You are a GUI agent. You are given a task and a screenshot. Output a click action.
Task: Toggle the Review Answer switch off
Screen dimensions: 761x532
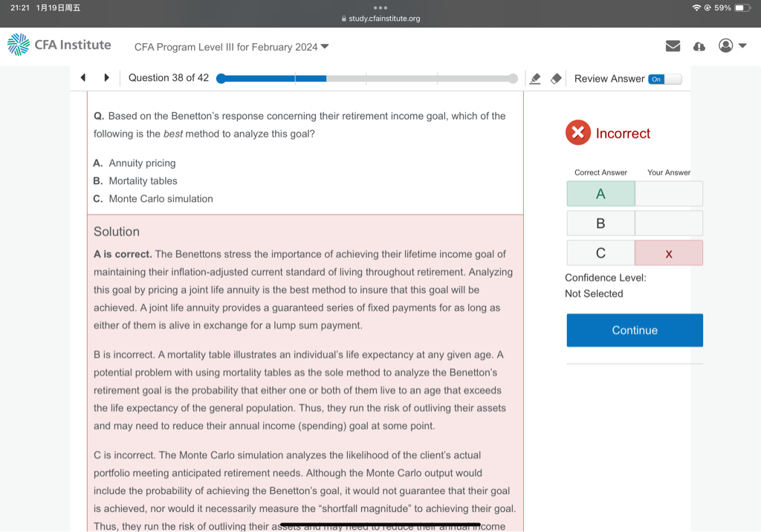pyautogui.click(x=664, y=79)
